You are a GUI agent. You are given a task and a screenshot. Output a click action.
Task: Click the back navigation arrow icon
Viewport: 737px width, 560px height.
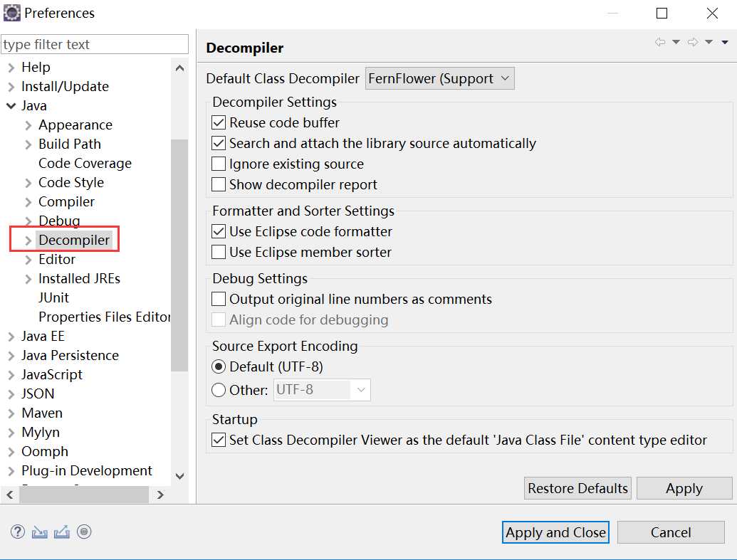click(660, 43)
